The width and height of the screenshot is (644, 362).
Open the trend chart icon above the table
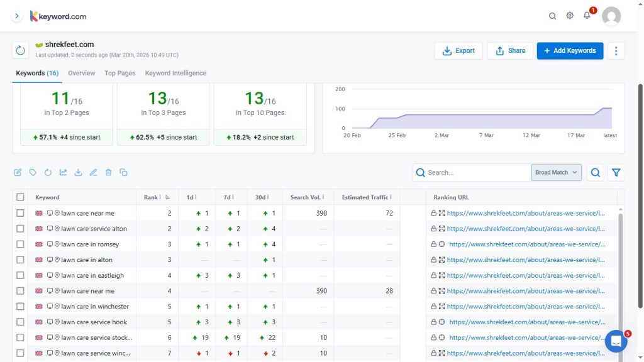64,172
